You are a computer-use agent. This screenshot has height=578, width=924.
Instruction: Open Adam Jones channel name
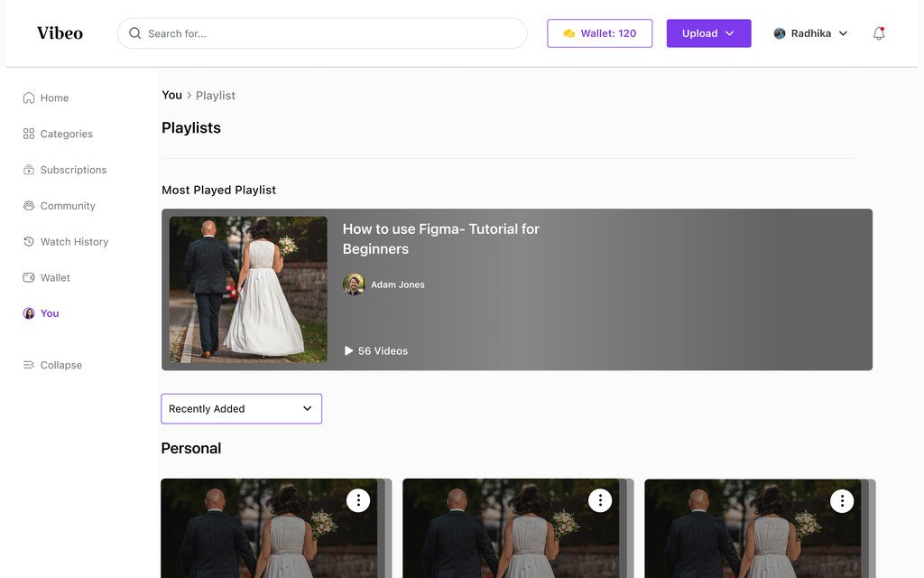tap(397, 284)
